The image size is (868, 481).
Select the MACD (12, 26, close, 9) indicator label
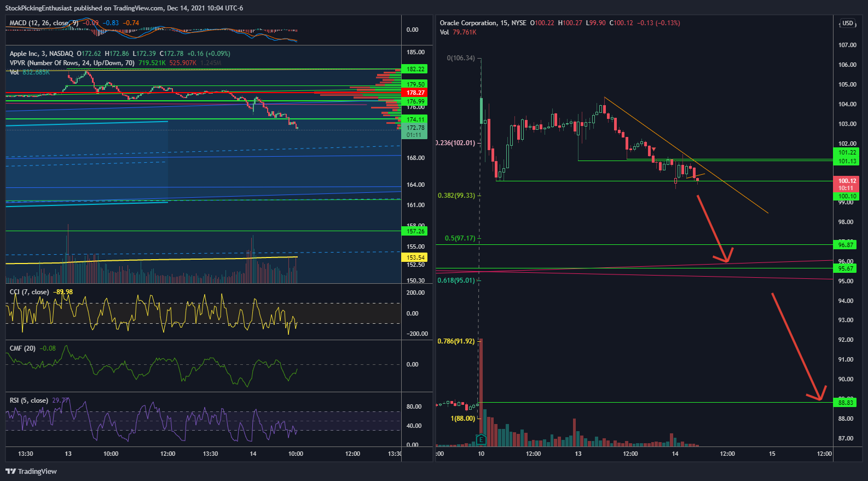(x=44, y=23)
